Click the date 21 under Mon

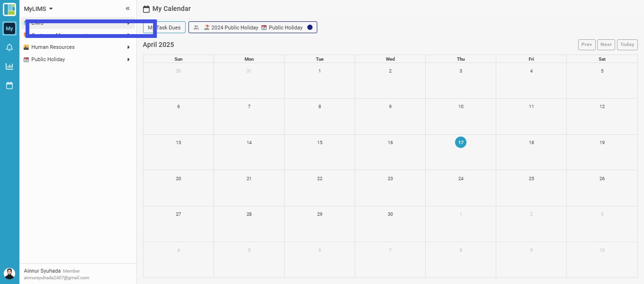tap(249, 179)
